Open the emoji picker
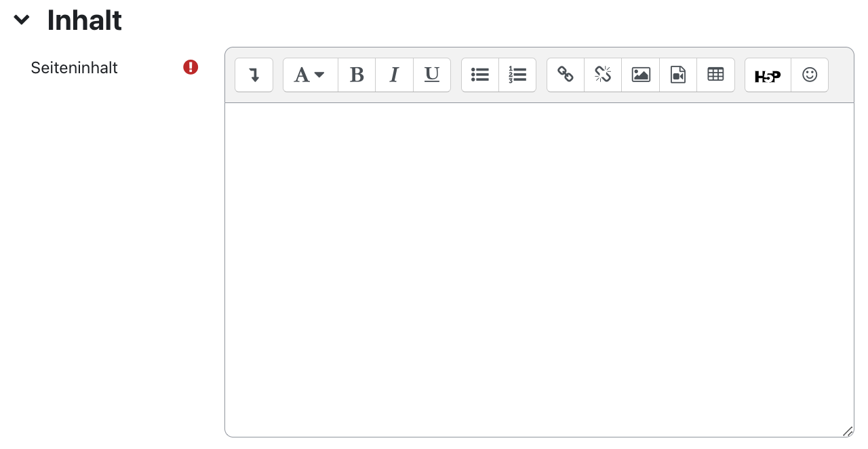Image resolution: width=868 pixels, height=449 pixels. point(809,75)
